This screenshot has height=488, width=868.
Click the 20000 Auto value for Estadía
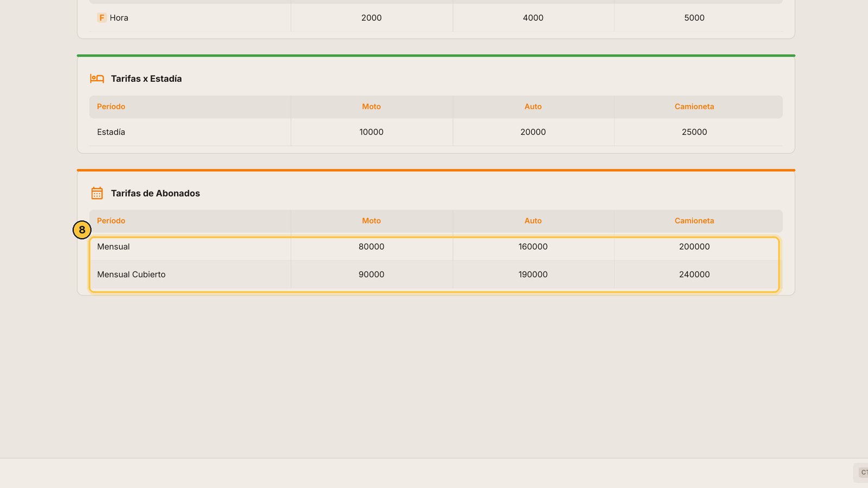pyautogui.click(x=533, y=132)
